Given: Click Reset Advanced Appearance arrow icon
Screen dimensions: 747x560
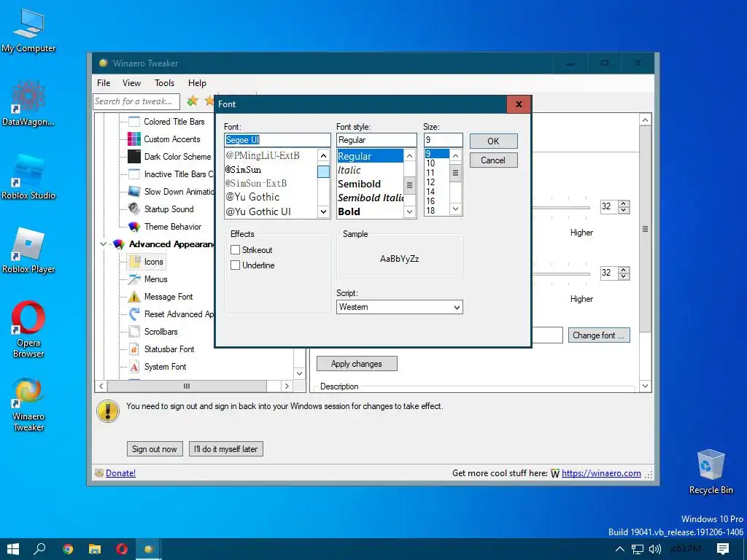Looking at the screenshot, I should (134, 314).
